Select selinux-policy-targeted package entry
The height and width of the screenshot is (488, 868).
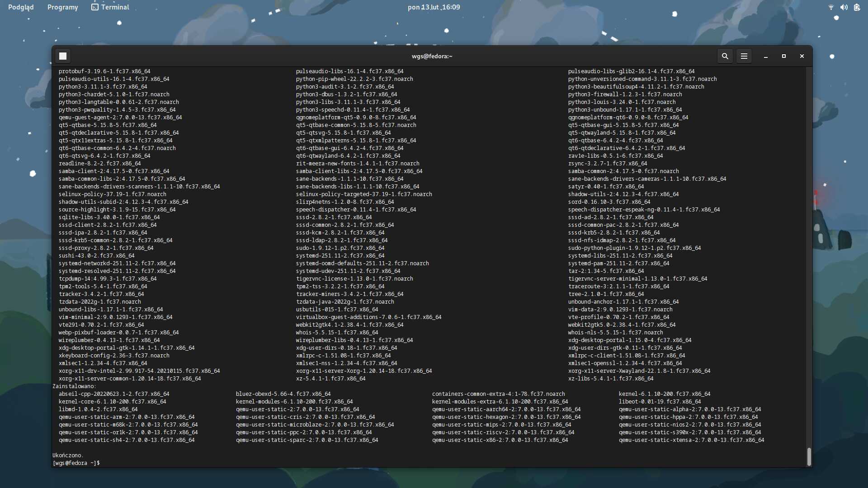pos(364,194)
